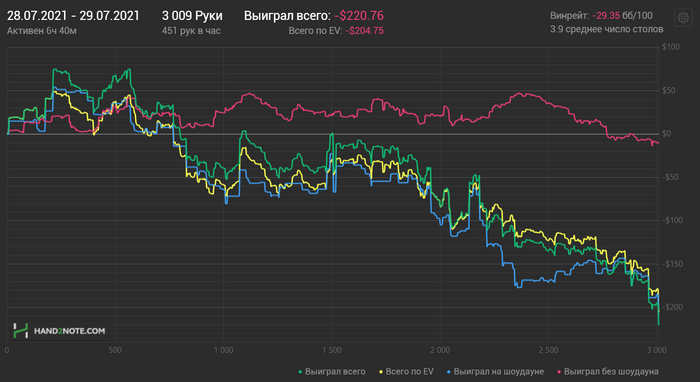Click the $0 baseline y-axis label
Screen dimensions: 700x382
(667, 134)
